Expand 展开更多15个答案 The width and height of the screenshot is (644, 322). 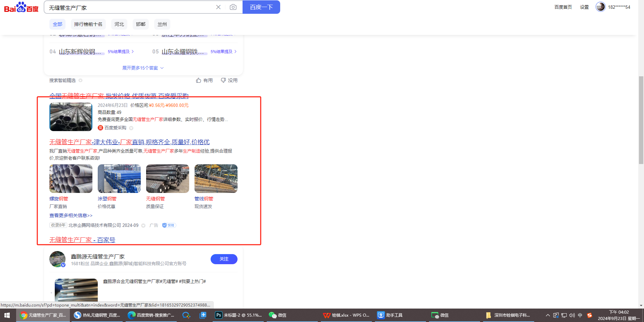(x=143, y=68)
